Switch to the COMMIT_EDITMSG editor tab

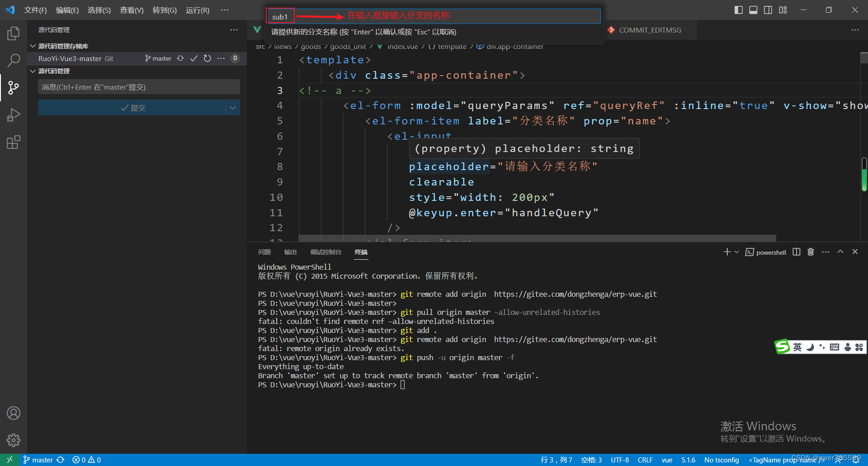(x=649, y=30)
